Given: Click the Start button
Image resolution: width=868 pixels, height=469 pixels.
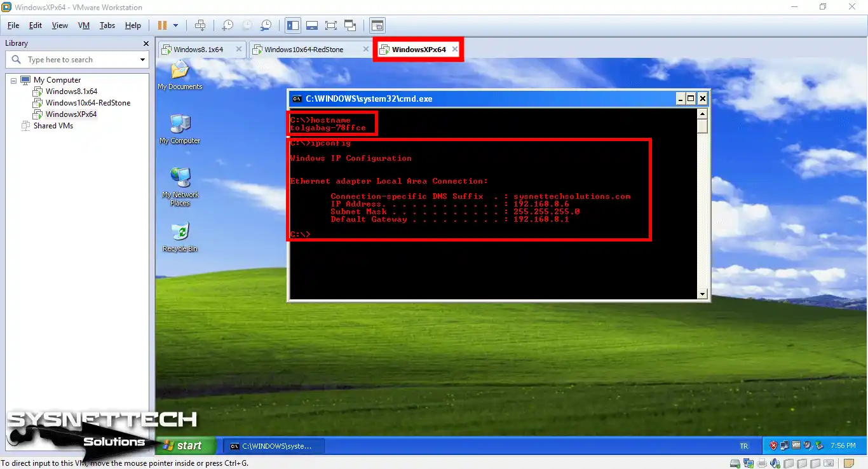Looking at the screenshot, I should [x=184, y=445].
